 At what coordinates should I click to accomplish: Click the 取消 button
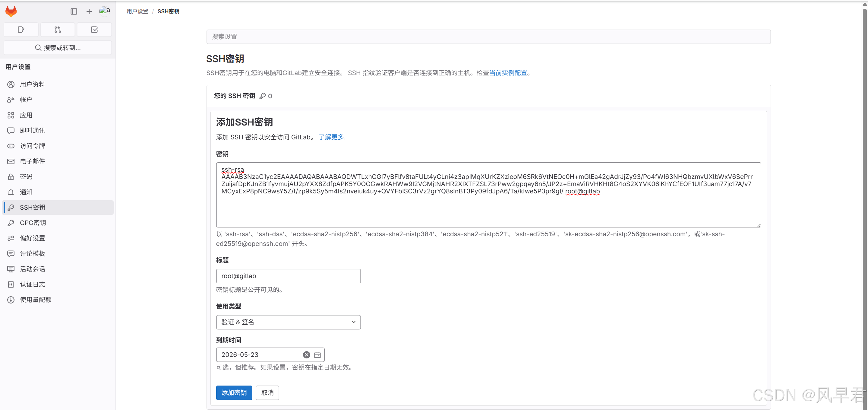pos(267,393)
